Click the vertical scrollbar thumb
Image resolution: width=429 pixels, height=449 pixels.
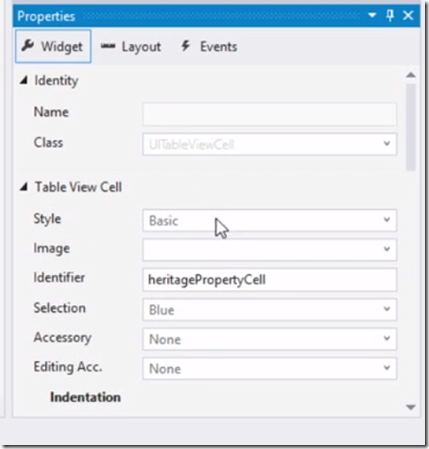click(x=411, y=127)
